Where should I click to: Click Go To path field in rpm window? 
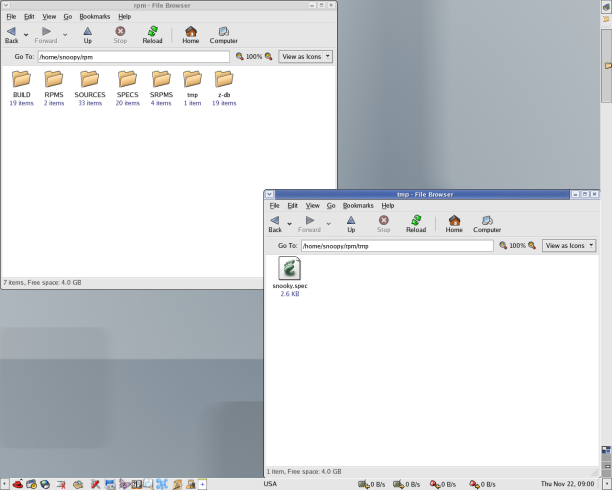click(x=133, y=57)
